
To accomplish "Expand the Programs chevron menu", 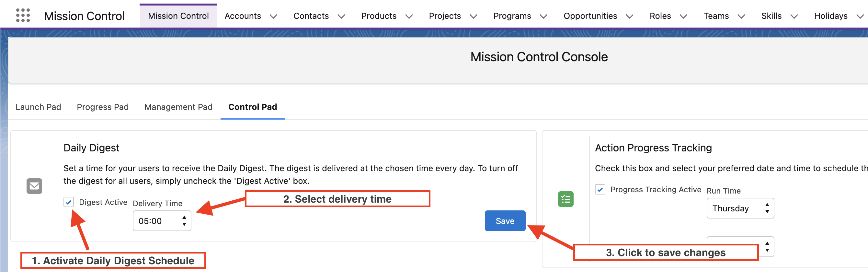I will 543,16.
